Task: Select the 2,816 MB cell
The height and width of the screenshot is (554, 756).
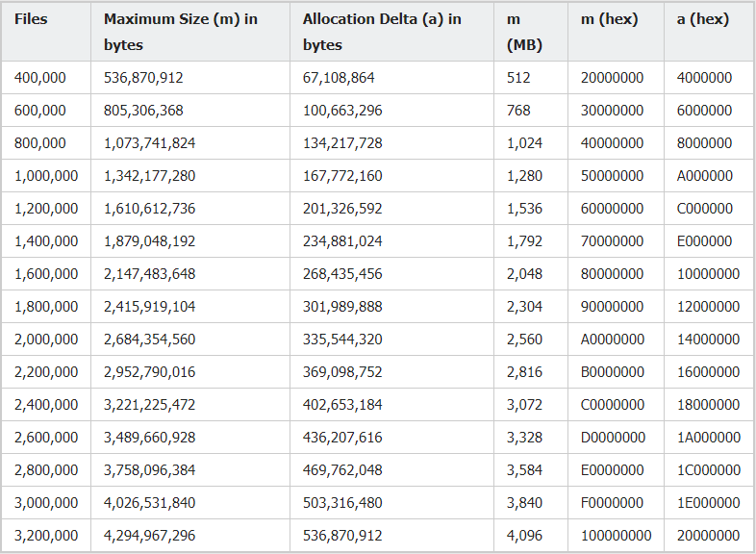Action: 524,372
